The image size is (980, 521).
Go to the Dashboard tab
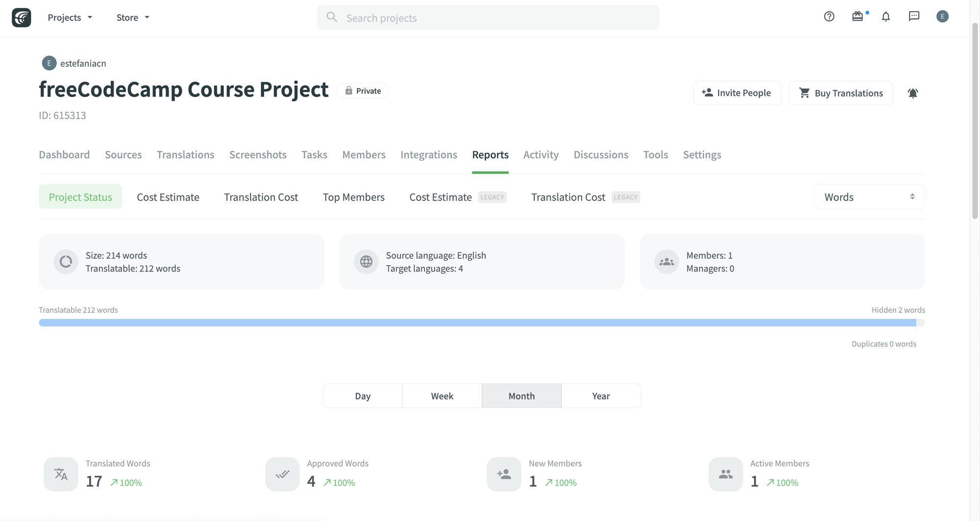click(x=64, y=155)
